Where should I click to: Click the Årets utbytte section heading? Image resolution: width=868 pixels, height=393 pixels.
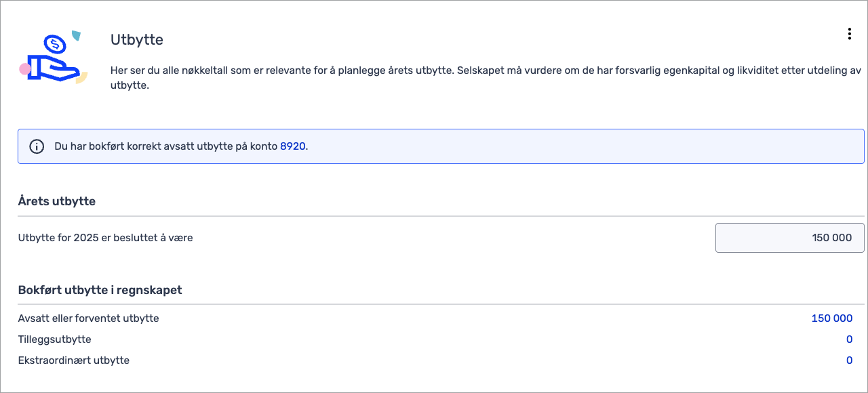point(56,201)
